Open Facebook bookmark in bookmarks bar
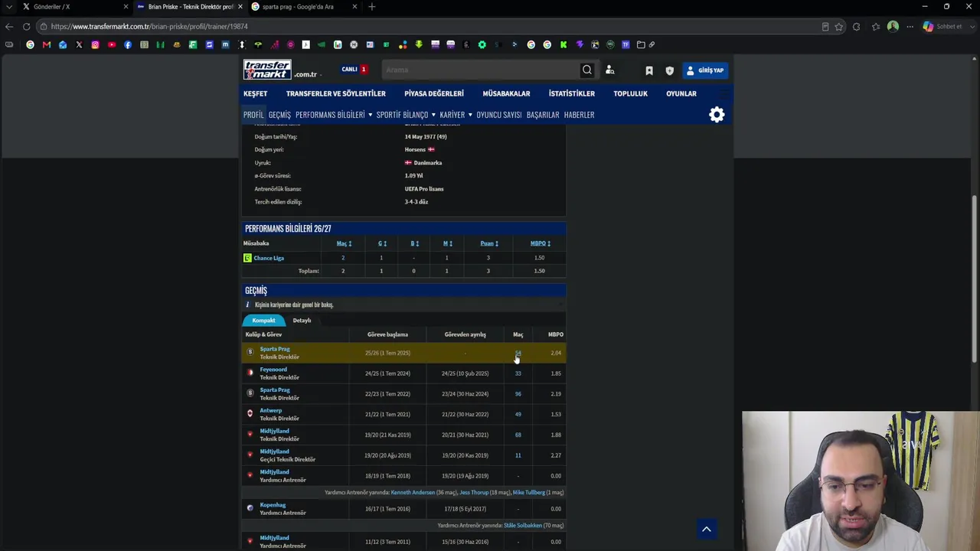 click(127, 44)
